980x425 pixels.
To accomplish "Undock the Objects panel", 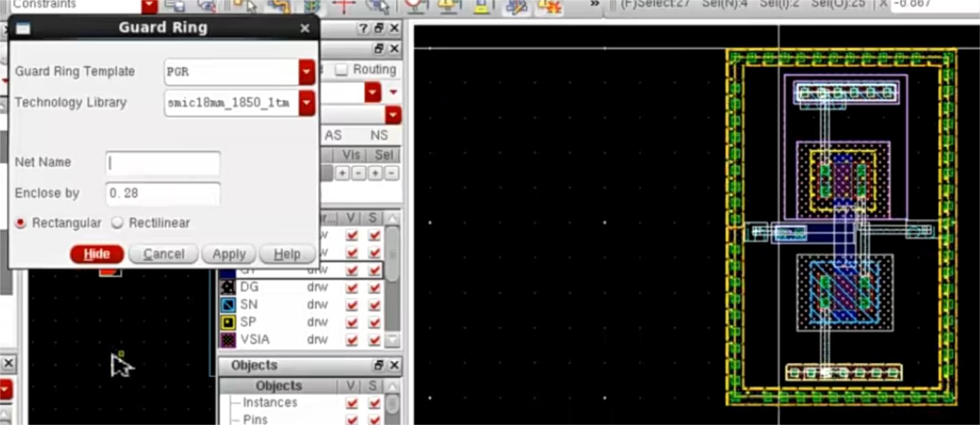I will coord(379,365).
